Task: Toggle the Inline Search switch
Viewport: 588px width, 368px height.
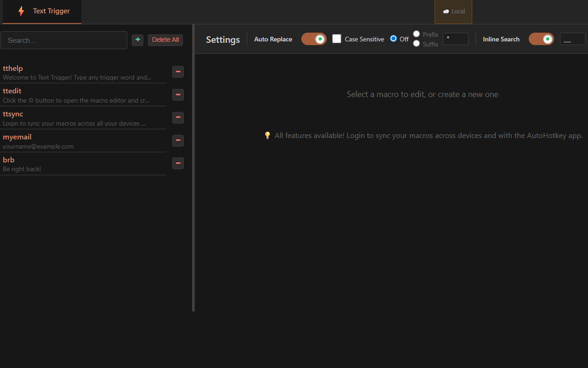Action: point(541,39)
